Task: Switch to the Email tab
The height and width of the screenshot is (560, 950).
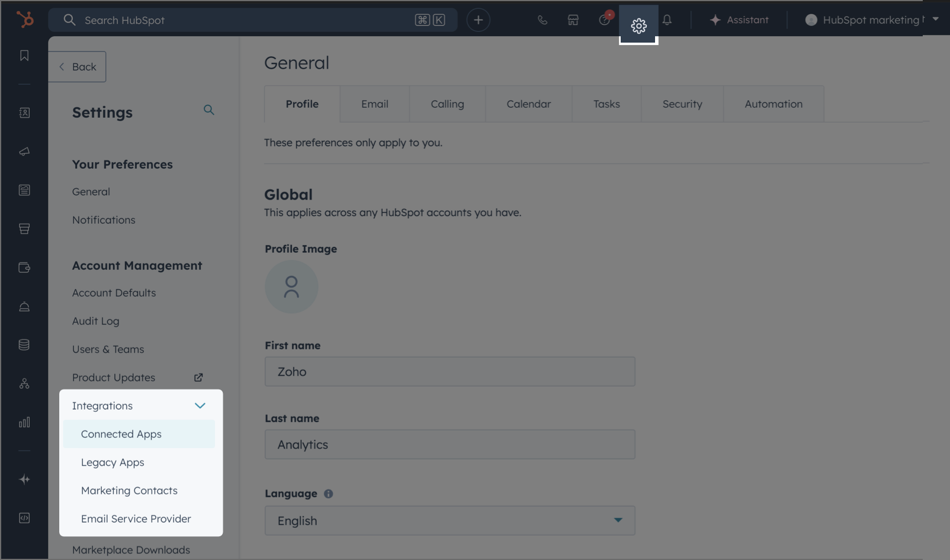Action: 375,104
